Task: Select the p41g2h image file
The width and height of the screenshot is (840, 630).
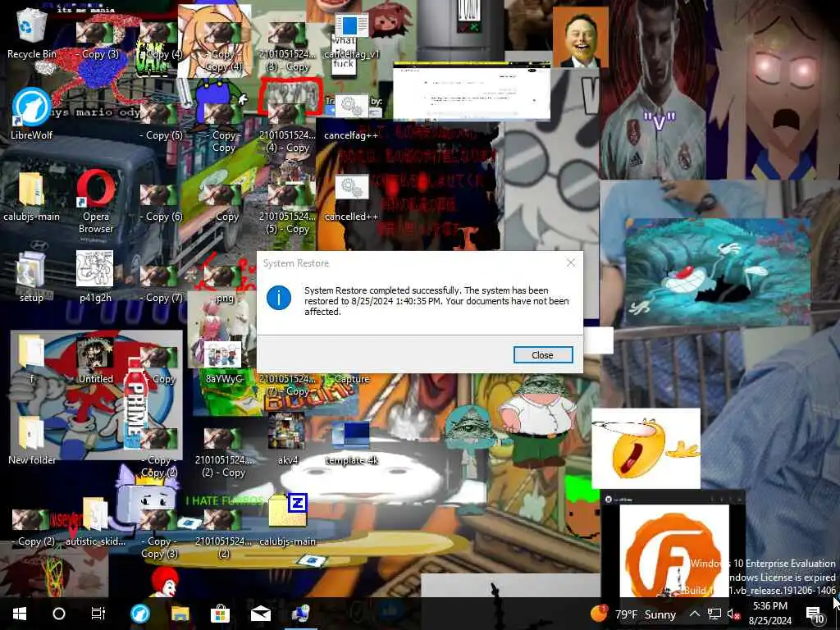Action: point(95,277)
